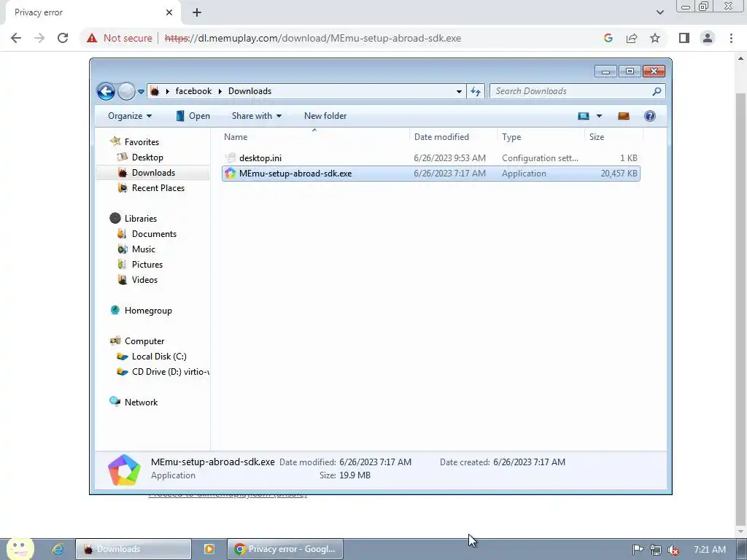Click the Chrome address bar URL
The image size is (747, 560).
coord(312,38)
